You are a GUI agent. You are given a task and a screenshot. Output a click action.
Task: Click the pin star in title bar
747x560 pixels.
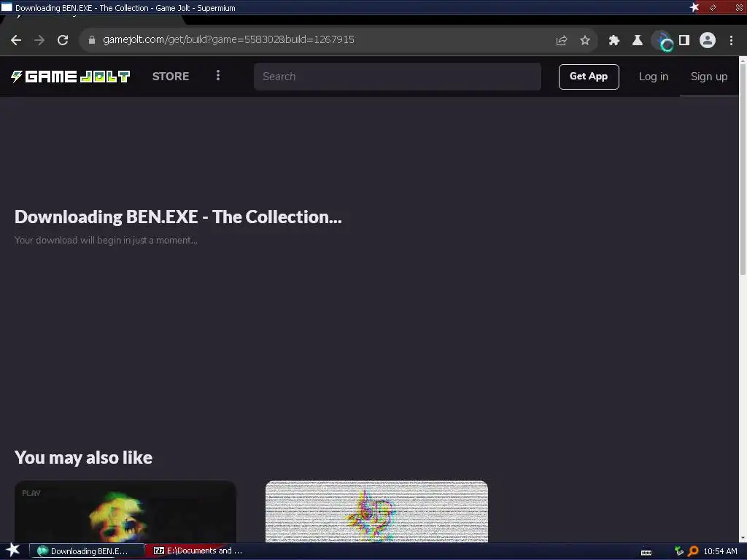tap(694, 7)
